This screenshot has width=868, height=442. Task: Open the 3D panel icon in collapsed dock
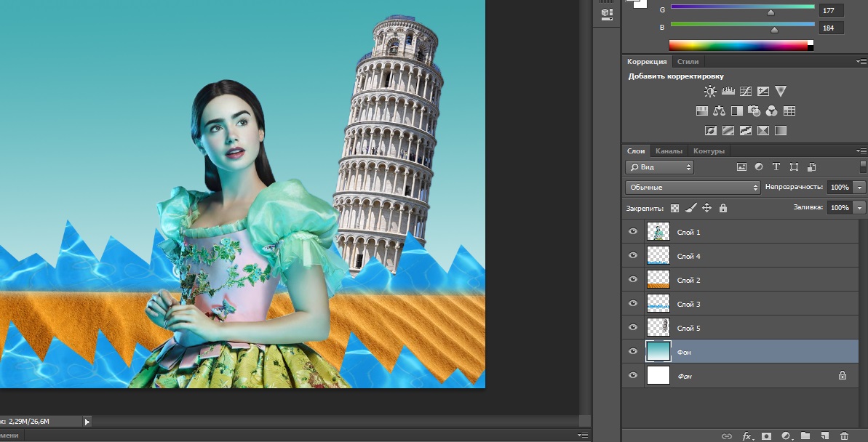pos(607,14)
